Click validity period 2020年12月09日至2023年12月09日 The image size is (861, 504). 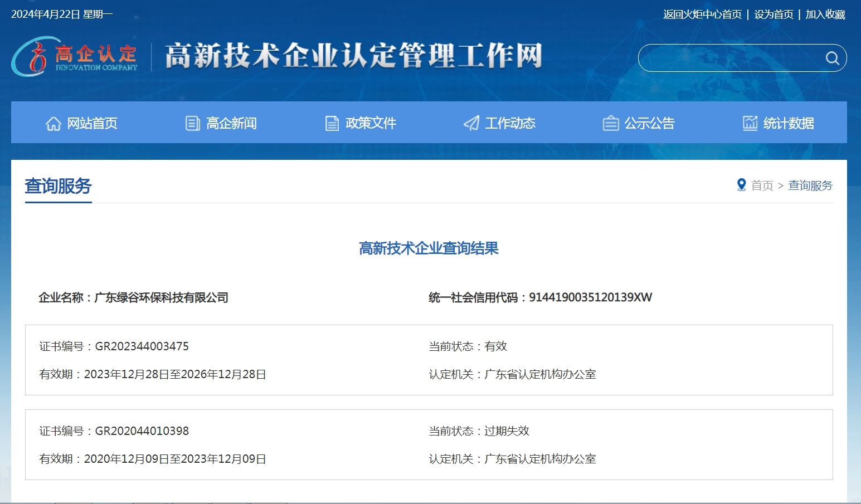coord(175,459)
